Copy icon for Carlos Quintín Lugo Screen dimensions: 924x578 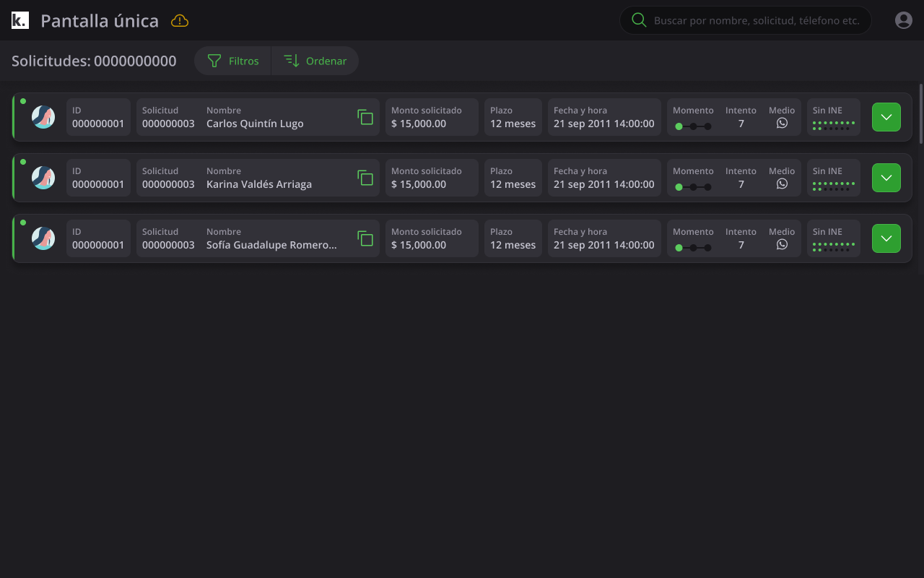point(365,117)
